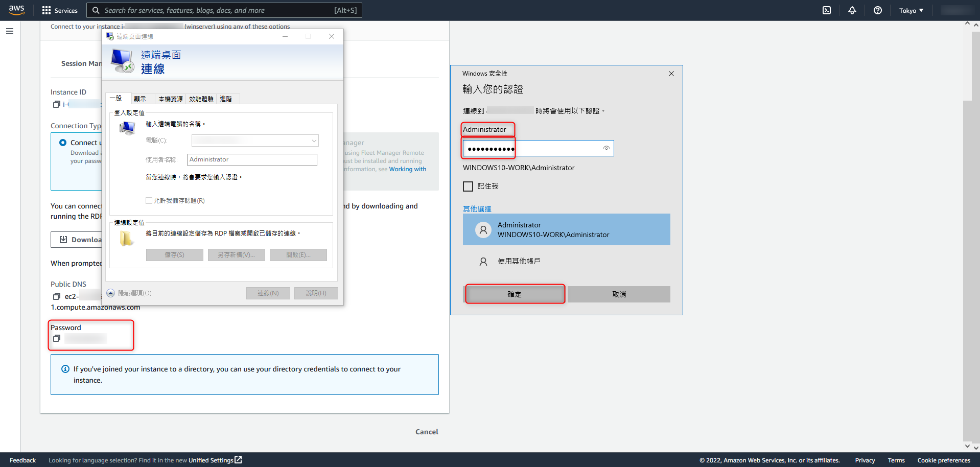Enable the allow saving credentials checkbox

(x=149, y=201)
